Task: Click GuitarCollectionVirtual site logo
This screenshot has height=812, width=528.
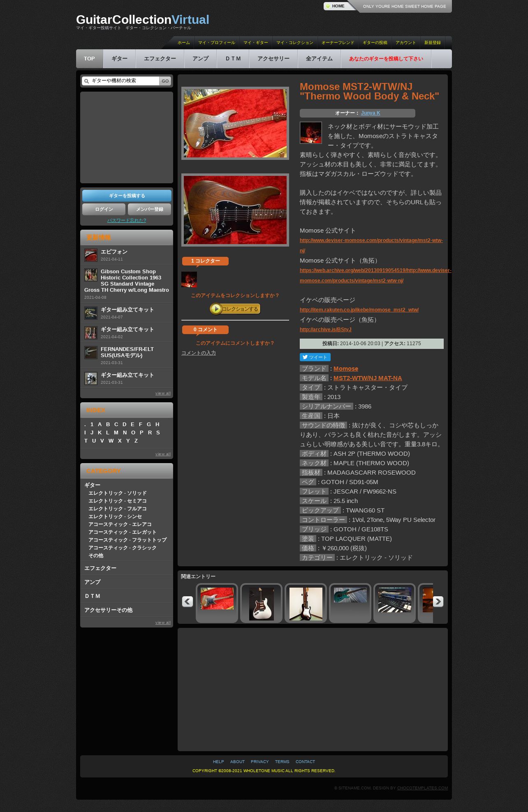Action: point(143,20)
